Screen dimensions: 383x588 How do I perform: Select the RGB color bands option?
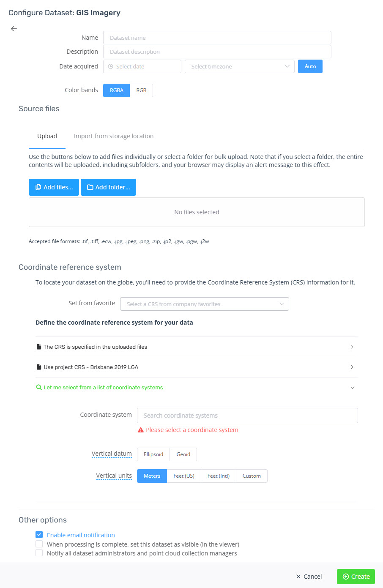[141, 90]
